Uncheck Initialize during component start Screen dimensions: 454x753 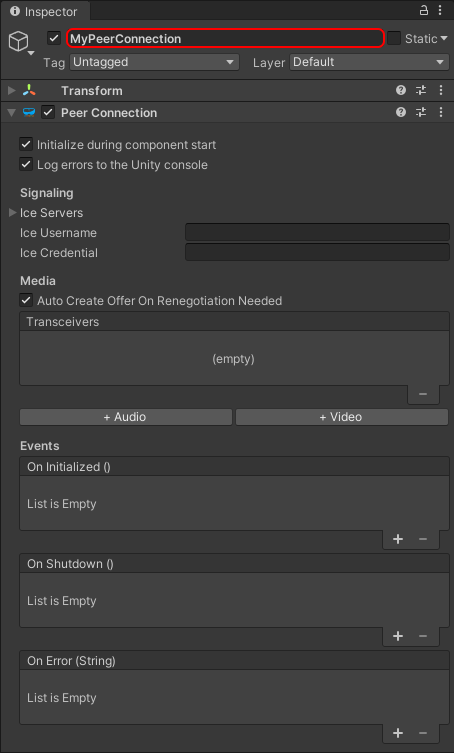(x=26, y=144)
